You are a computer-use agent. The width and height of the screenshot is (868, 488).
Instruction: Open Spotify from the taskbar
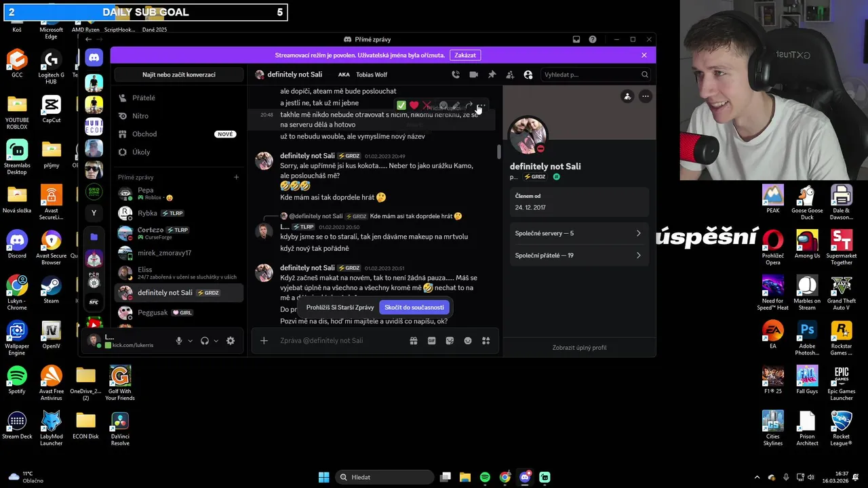(x=485, y=477)
